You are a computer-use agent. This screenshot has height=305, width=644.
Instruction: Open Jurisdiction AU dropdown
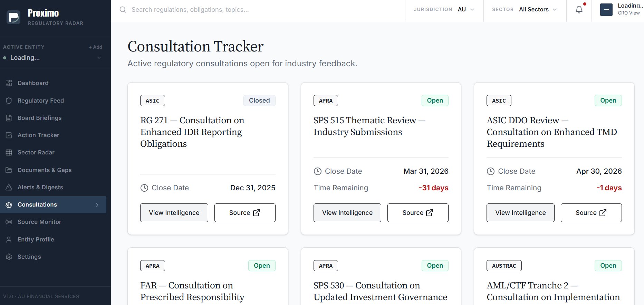click(x=444, y=10)
